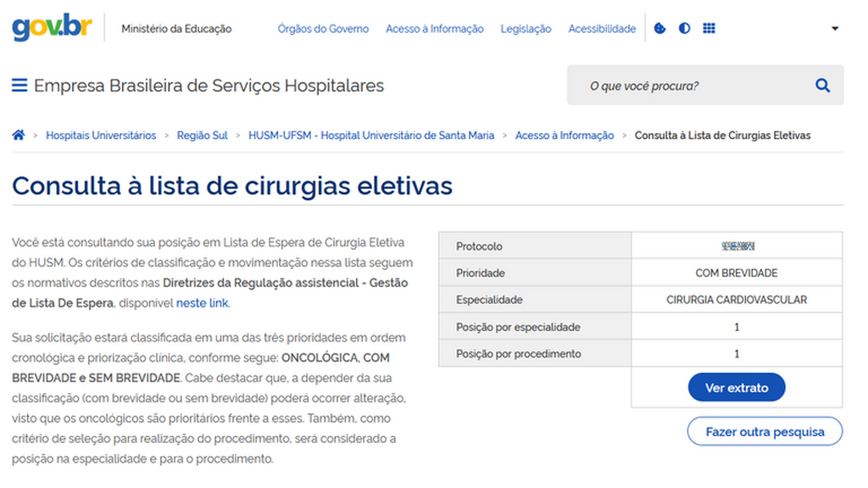Navigate to Região Sul breadcrumb
This screenshot has height=488, width=868.
pyautogui.click(x=202, y=136)
